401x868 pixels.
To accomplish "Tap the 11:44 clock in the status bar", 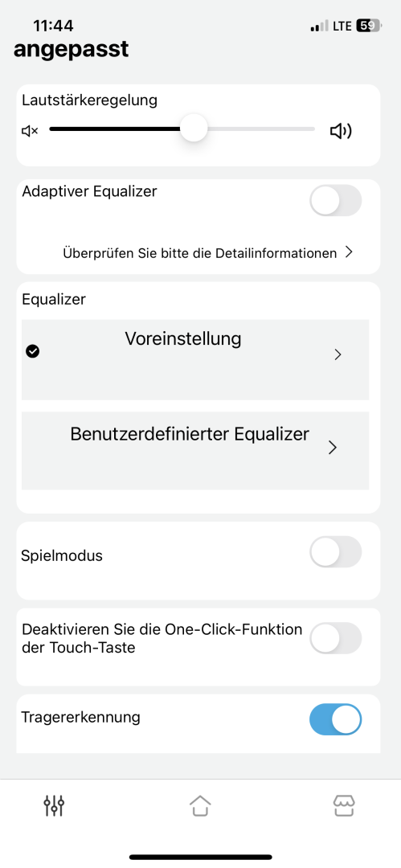I will click(53, 26).
